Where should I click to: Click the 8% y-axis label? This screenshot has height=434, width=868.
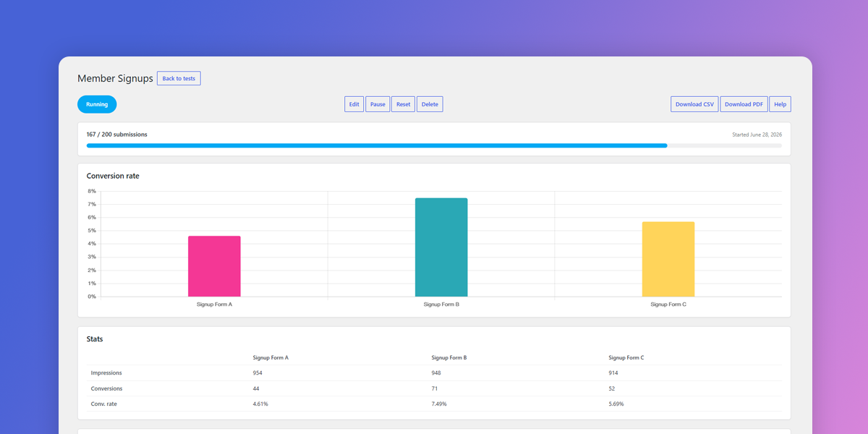[x=92, y=191]
